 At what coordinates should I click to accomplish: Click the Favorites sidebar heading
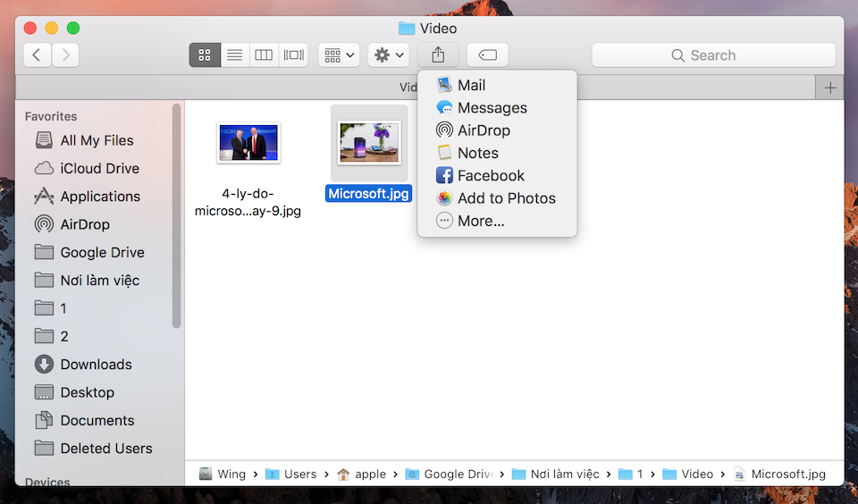[51, 116]
